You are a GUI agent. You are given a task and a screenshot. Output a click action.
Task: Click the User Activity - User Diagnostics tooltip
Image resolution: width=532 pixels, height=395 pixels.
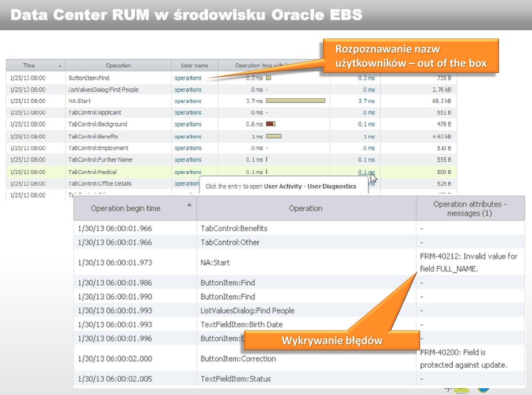[x=284, y=186]
